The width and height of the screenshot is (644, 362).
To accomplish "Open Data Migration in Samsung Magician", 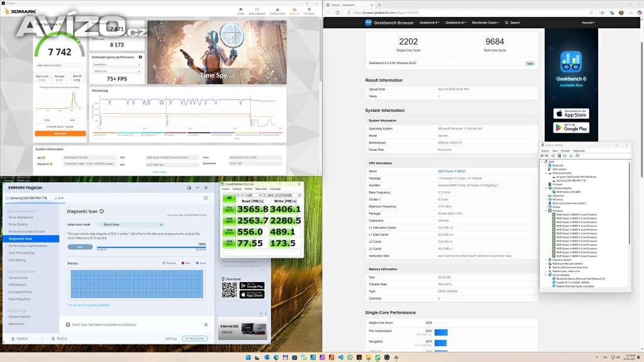I will point(19,299).
